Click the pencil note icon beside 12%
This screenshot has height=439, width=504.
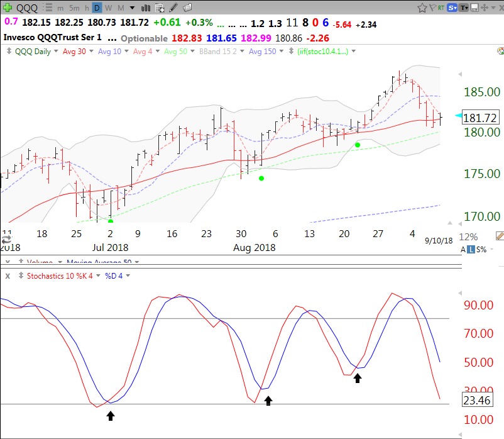click(500, 236)
